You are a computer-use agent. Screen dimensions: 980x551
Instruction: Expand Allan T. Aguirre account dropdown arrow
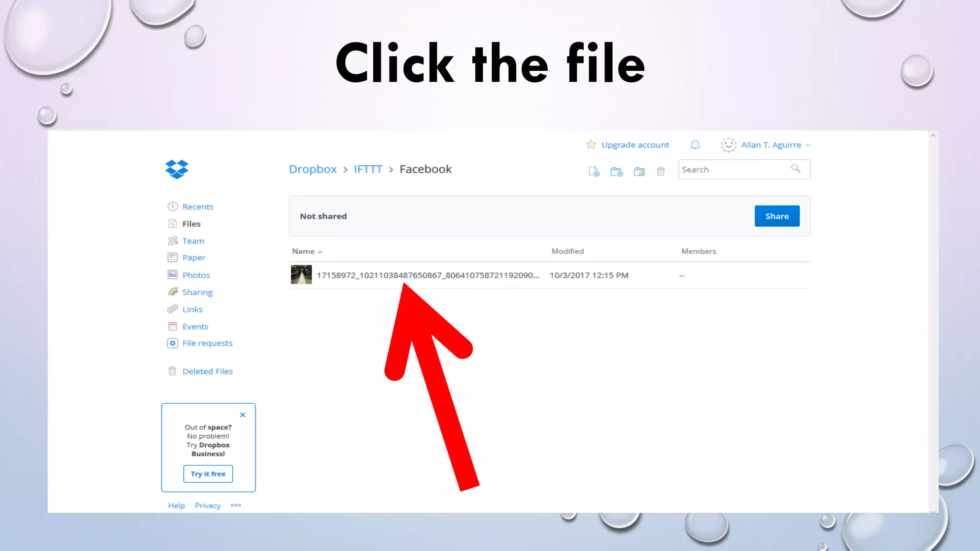(x=808, y=145)
